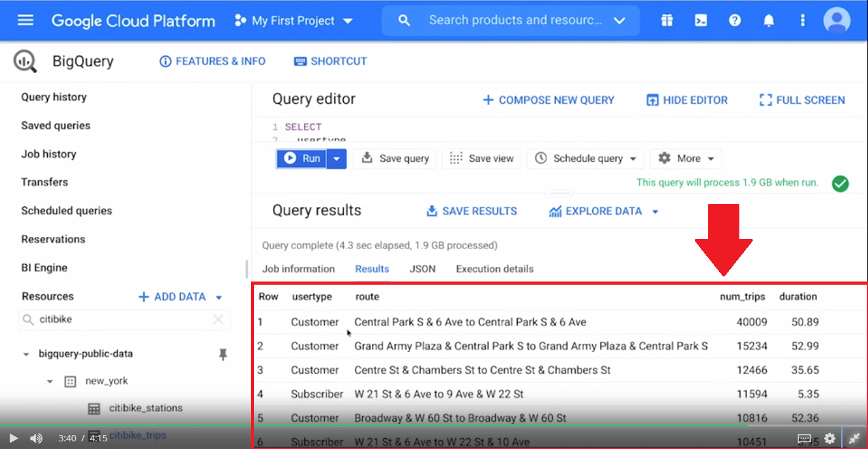Click COMPOSE NEW QUERY
Image resolution: width=868 pixels, height=449 pixels.
pyautogui.click(x=548, y=100)
